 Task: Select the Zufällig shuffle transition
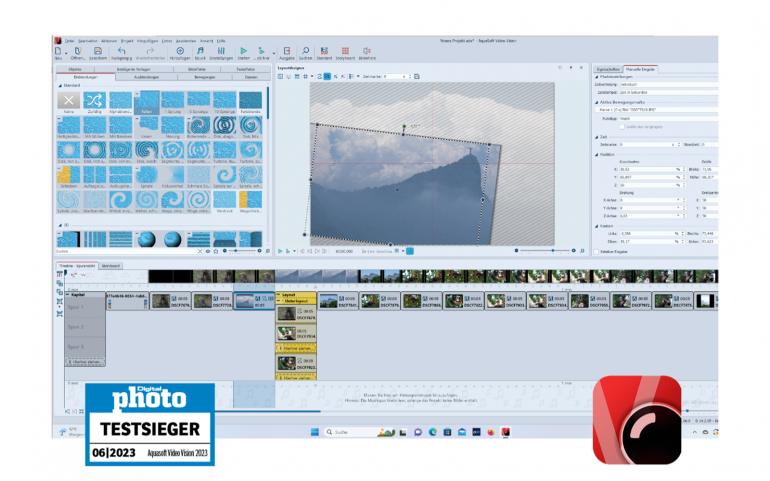(x=94, y=100)
